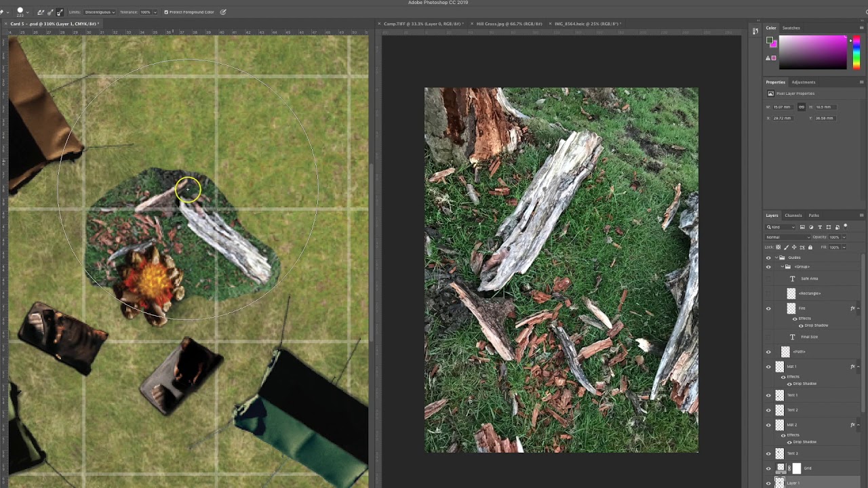Filter for pixel layers icon
This screenshot has width=868, height=488.
pos(802,227)
